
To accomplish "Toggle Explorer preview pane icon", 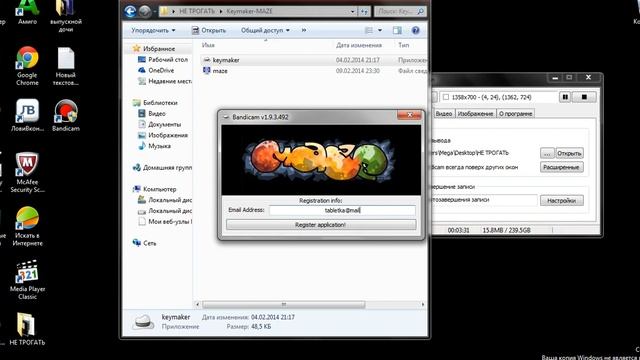I will 397,30.
